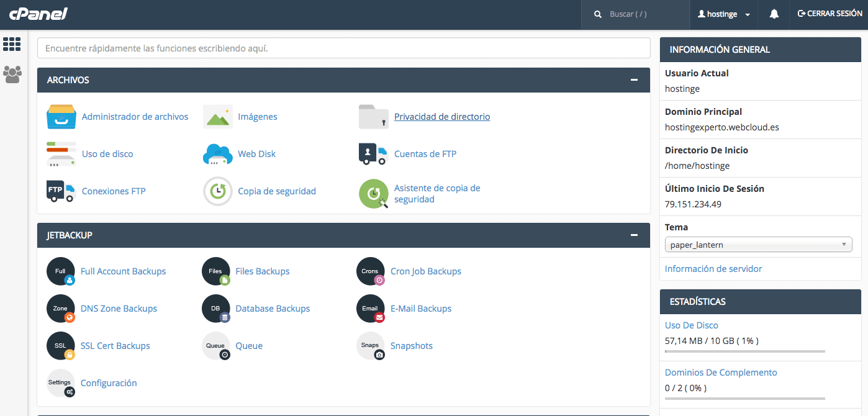Open the Files Backups icon

[216, 271]
